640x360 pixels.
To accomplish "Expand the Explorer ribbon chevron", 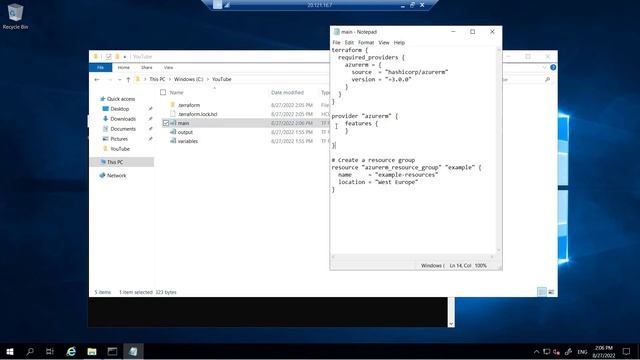I will [544, 67].
